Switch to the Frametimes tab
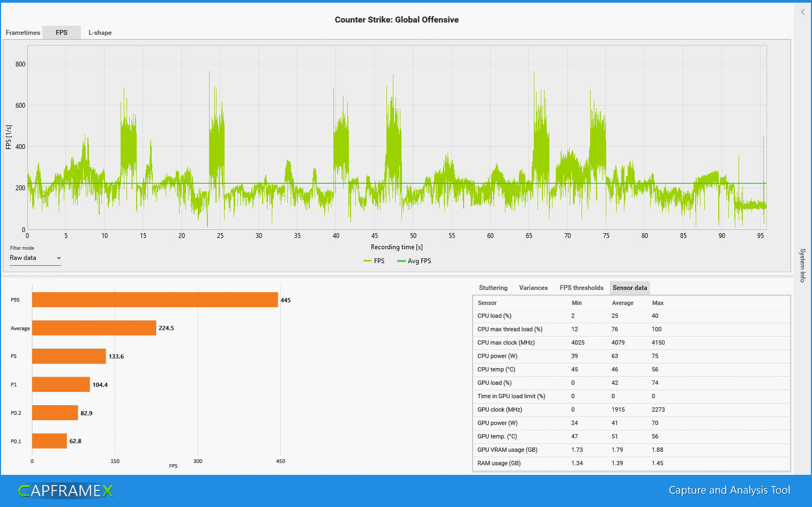The height and width of the screenshot is (507, 812). point(23,33)
